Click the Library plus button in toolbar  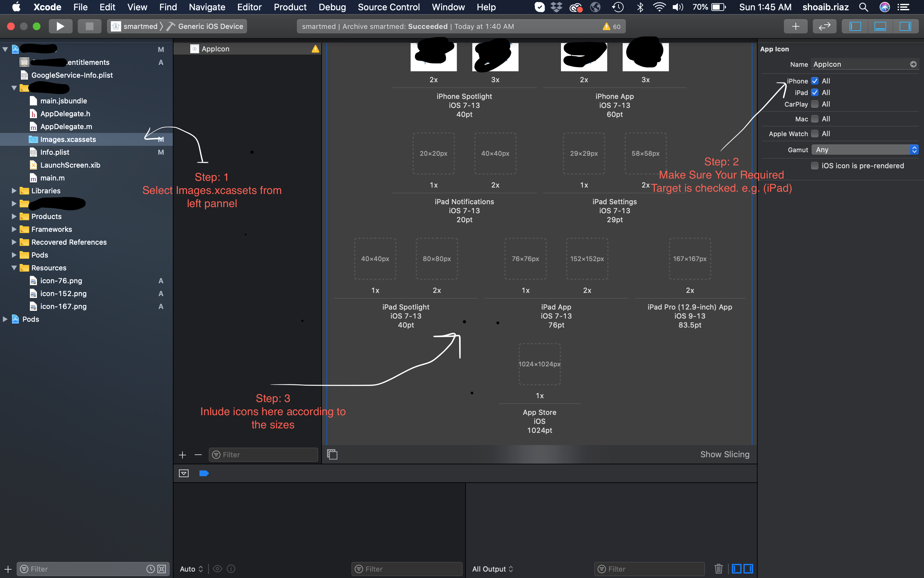point(795,26)
